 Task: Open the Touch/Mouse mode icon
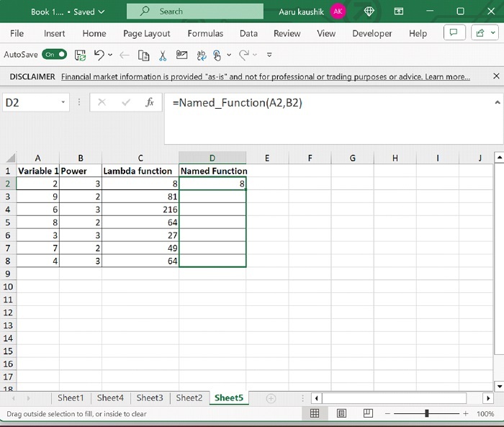click(x=217, y=55)
